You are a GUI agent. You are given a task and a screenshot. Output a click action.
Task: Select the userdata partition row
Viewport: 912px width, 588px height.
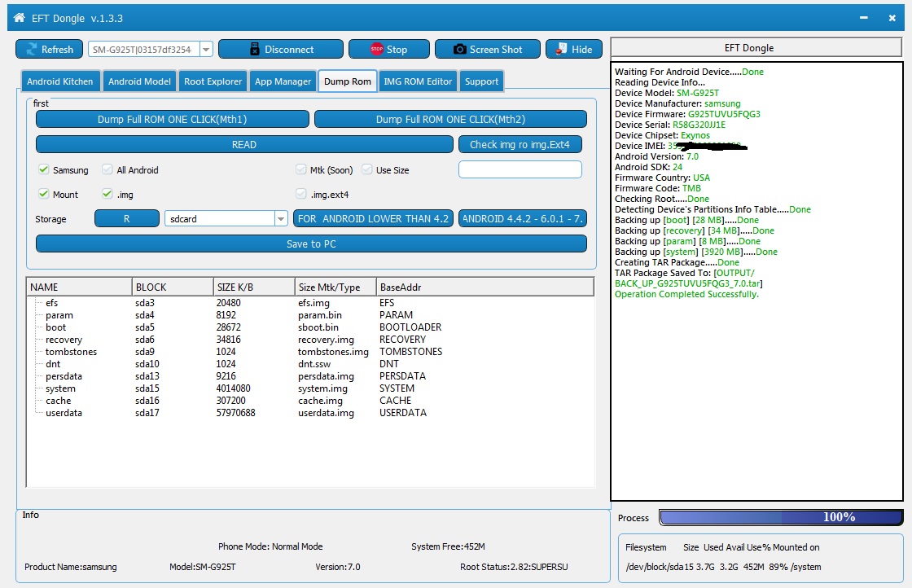[310, 413]
